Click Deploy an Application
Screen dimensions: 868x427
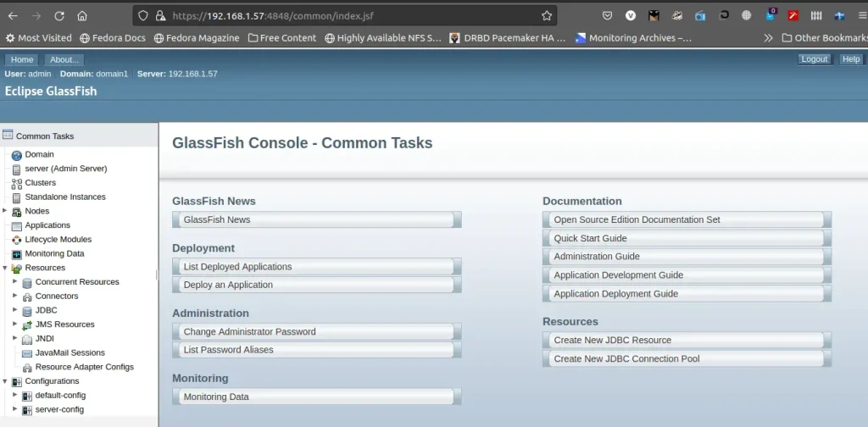[x=317, y=285]
